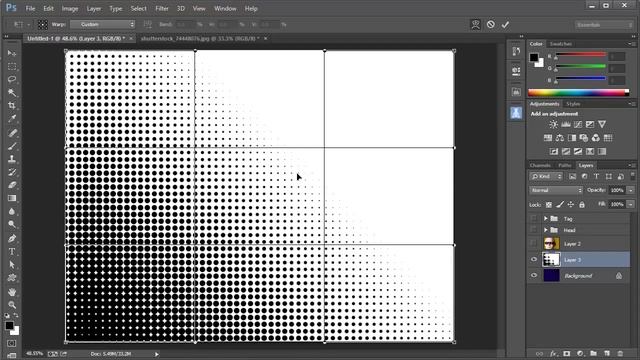Add a Color Balance adjustment

(560, 138)
